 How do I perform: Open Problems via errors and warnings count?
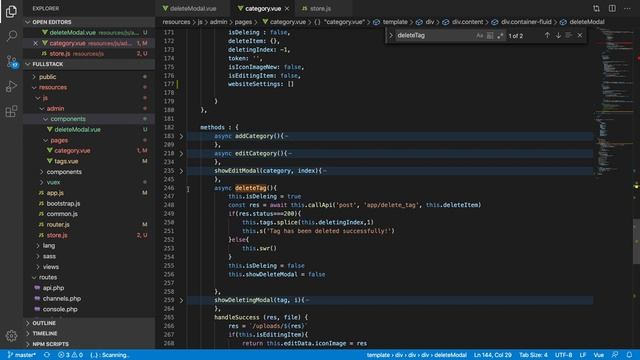(70, 355)
